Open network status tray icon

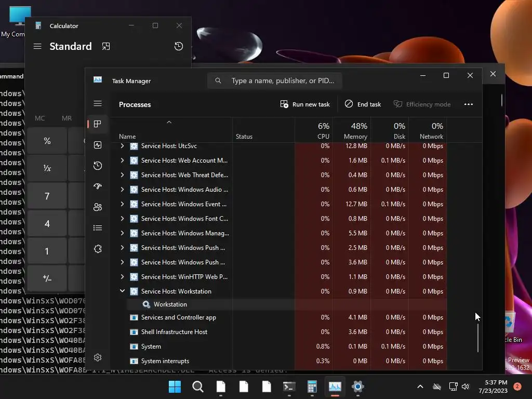(453, 387)
